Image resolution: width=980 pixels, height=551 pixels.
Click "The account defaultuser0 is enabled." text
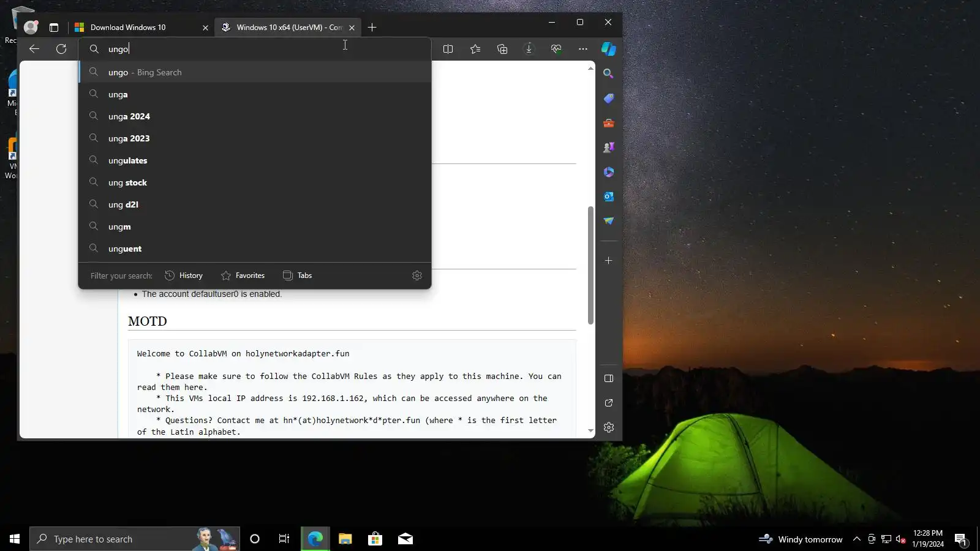212,294
